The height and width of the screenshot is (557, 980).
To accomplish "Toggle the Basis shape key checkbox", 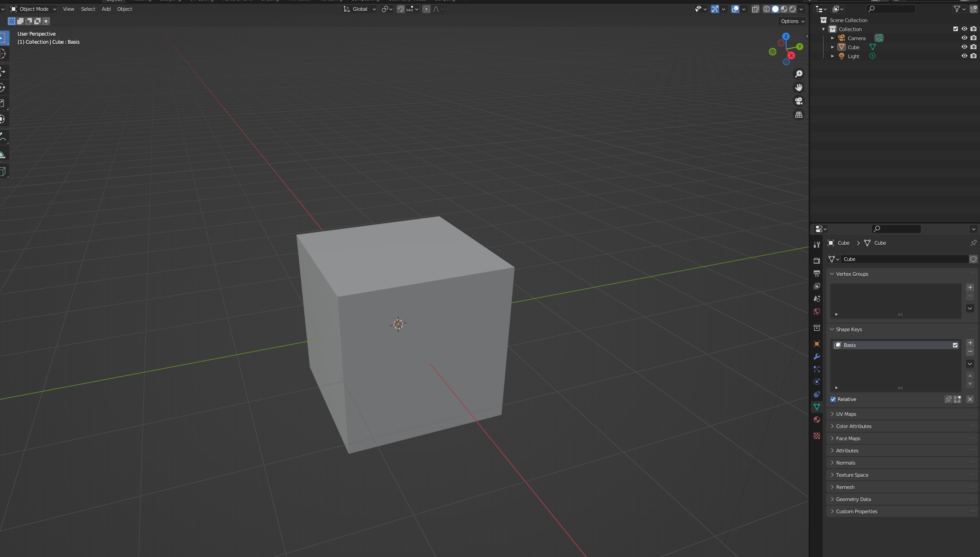I will point(955,345).
